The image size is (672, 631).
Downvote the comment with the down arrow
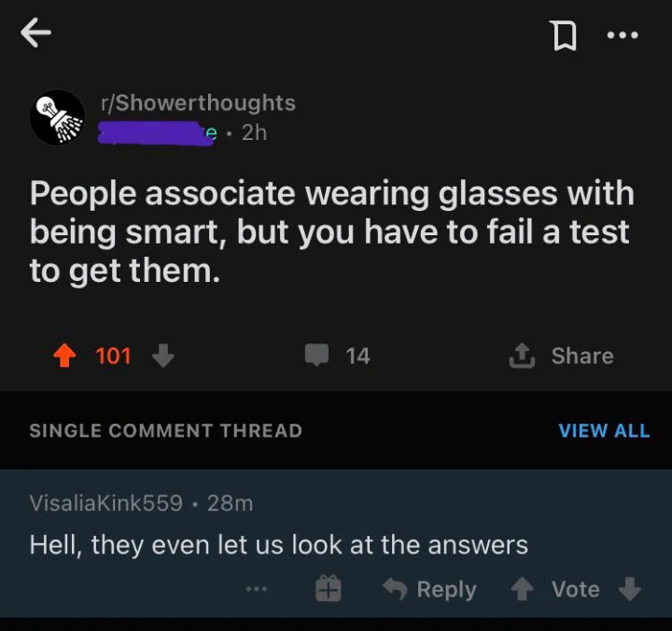pos(630,589)
